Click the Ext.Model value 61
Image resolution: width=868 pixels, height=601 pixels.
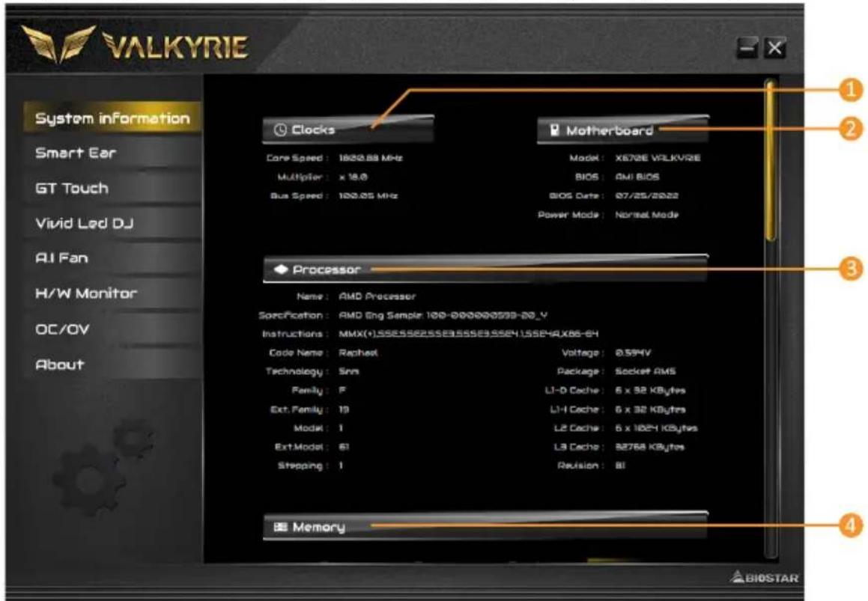tap(344, 447)
